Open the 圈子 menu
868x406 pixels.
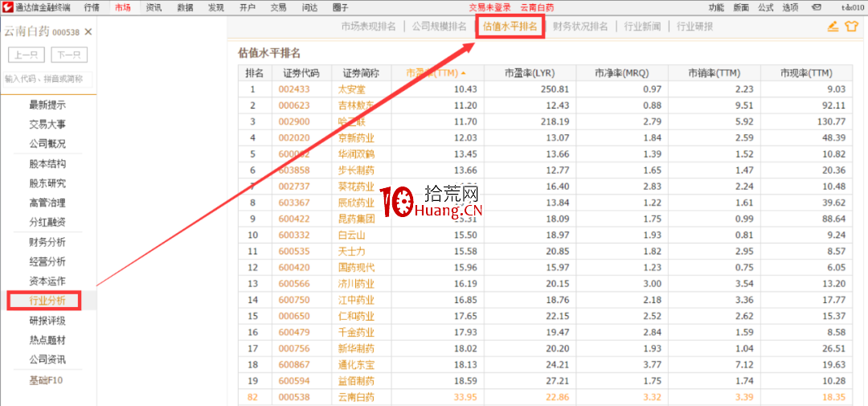click(341, 8)
